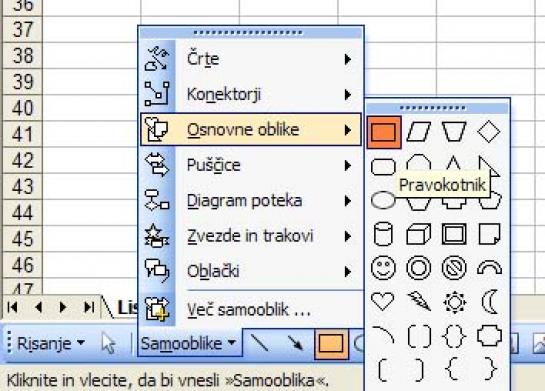Activate the Arrow drawing tool in toolbar
The width and height of the screenshot is (545, 391).
(295, 343)
